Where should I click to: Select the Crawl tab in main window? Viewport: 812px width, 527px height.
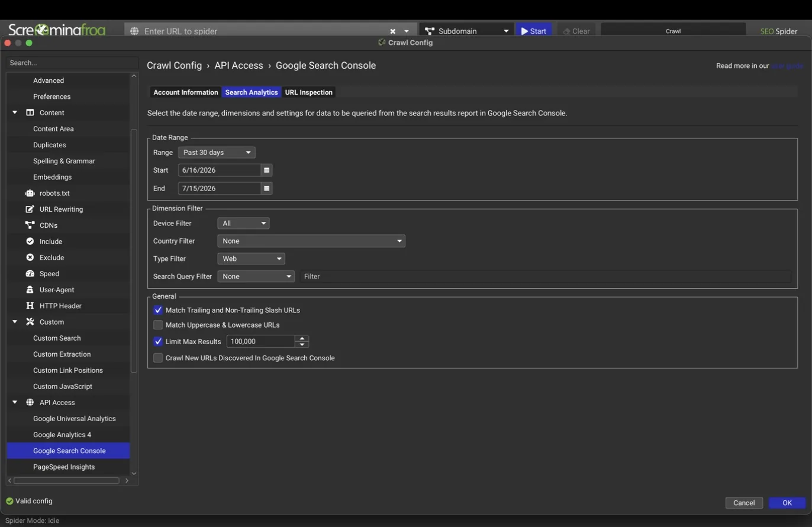tap(673, 31)
